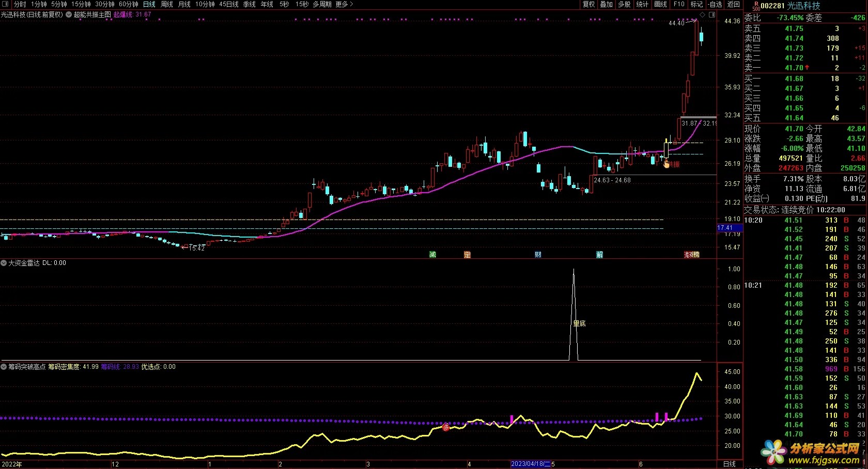Click the R500 badge next to stock code
The height and width of the screenshot is (469, 868).
(x=756, y=6)
